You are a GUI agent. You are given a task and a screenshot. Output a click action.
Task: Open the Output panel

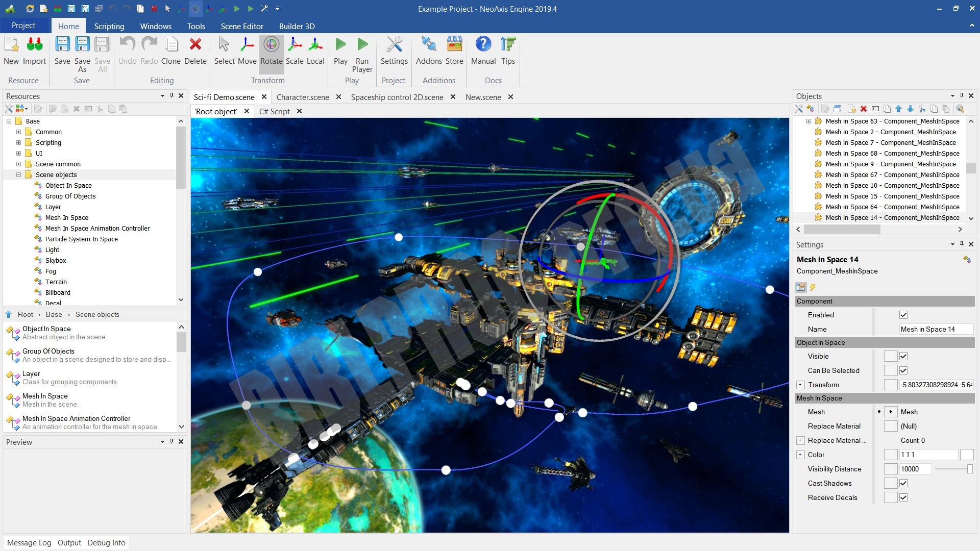pos(69,543)
